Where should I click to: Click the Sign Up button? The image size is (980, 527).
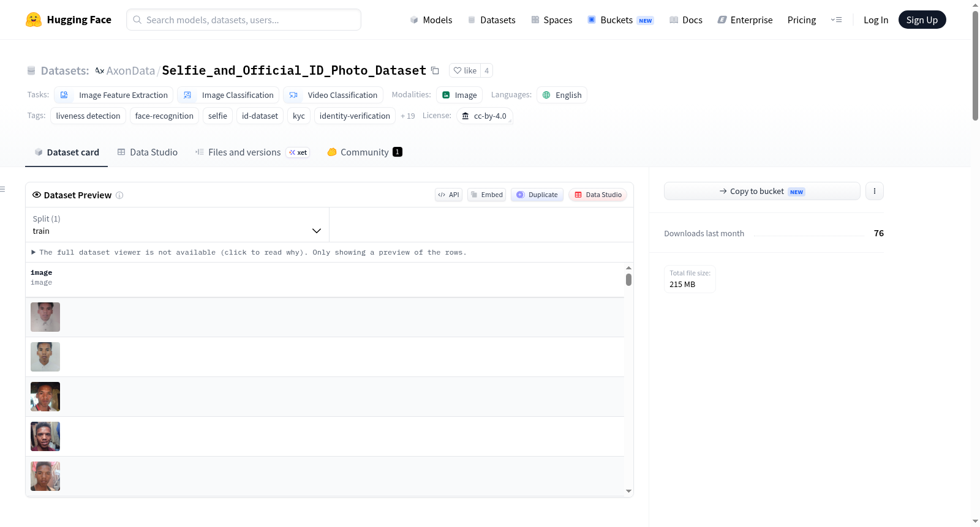[922, 20]
